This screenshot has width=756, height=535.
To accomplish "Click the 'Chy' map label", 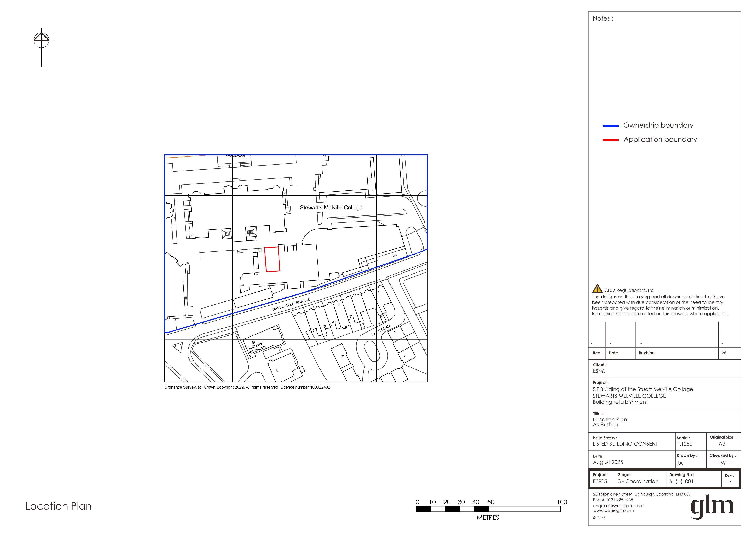I will click(x=394, y=256).
